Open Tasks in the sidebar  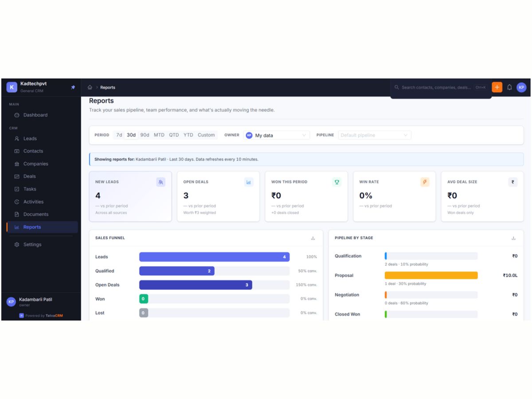tap(43, 189)
